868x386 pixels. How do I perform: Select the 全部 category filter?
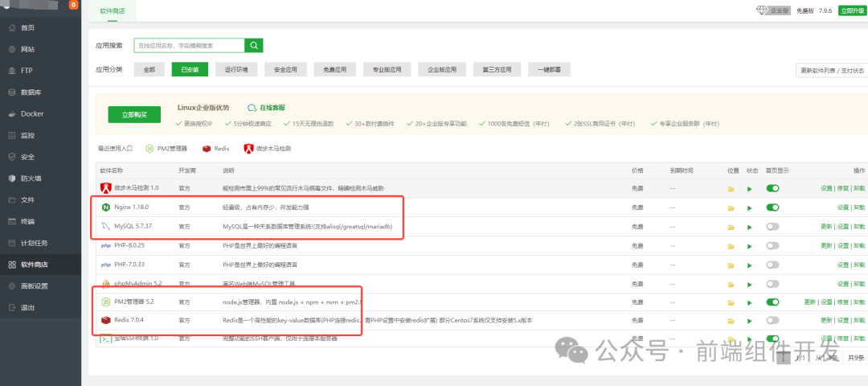(149, 69)
